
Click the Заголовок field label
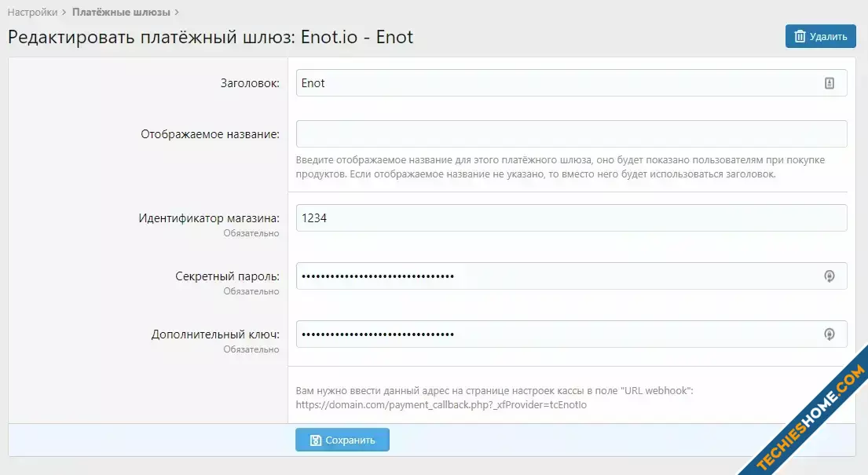point(251,83)
